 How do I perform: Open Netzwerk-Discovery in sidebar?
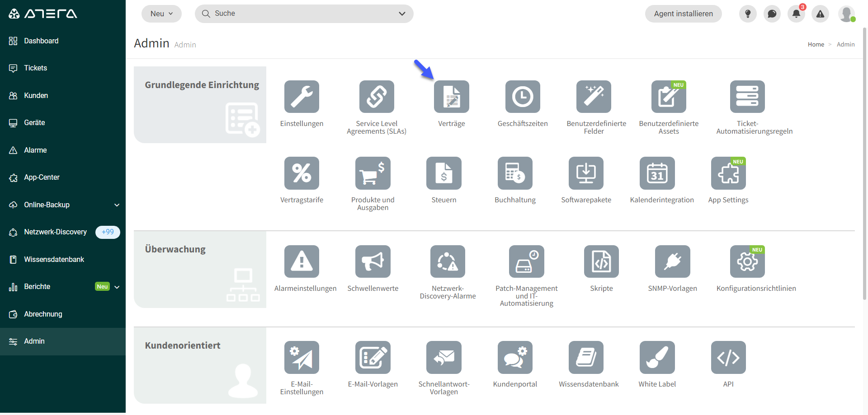click(63, 232)
